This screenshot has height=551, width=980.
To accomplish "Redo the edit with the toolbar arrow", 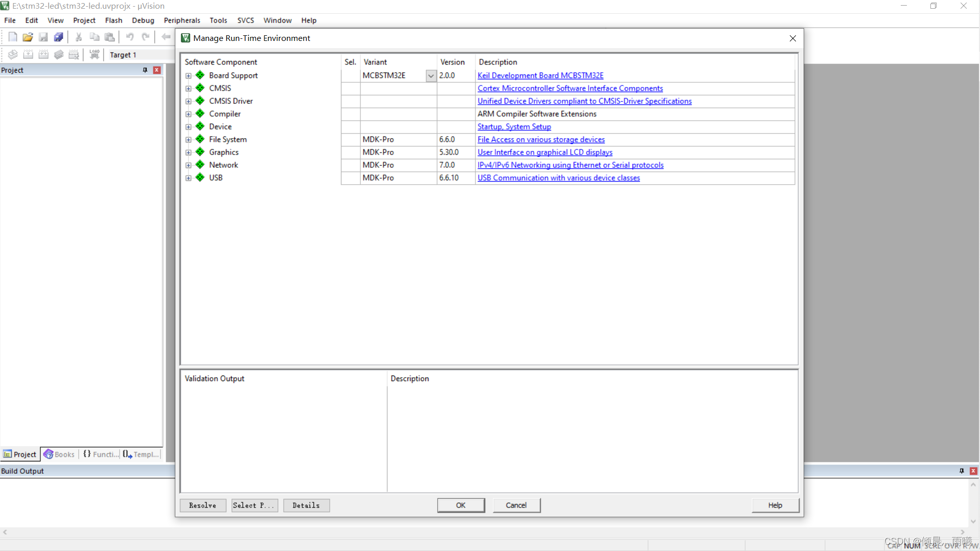I will pyautogui.click(x=146, y=37).
